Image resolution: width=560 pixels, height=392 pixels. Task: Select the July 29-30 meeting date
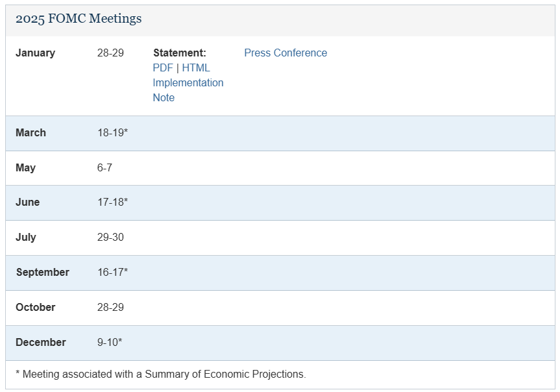[x=110, y=237]
